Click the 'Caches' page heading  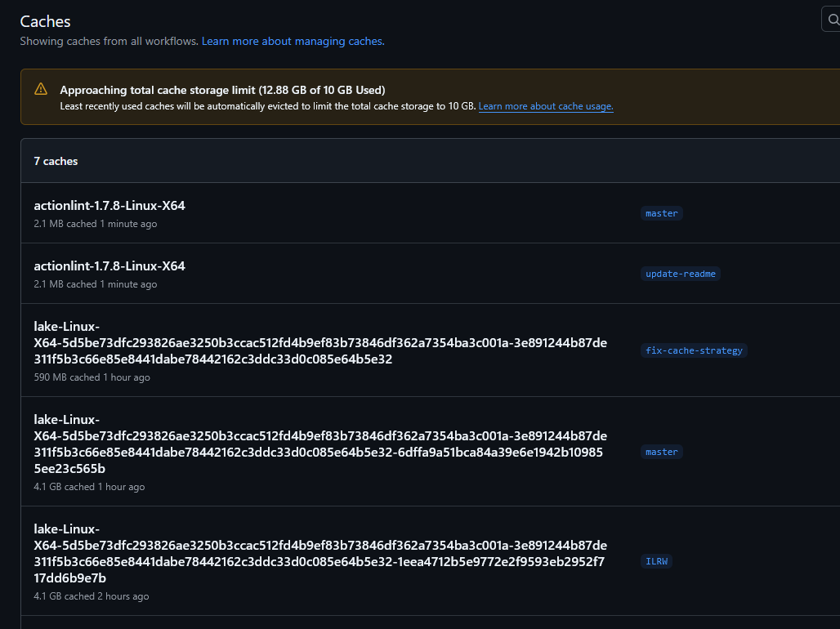coord(45,21)
